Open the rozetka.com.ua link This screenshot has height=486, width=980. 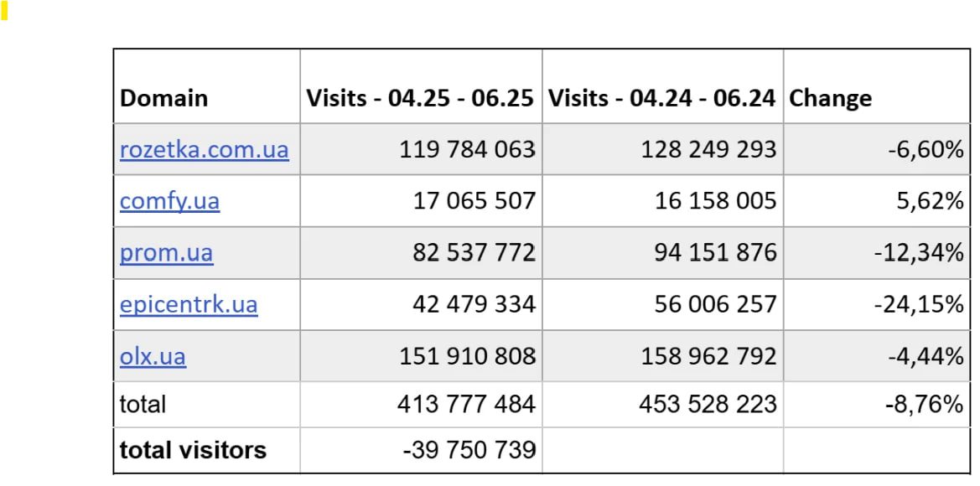(x=204, y=150)
